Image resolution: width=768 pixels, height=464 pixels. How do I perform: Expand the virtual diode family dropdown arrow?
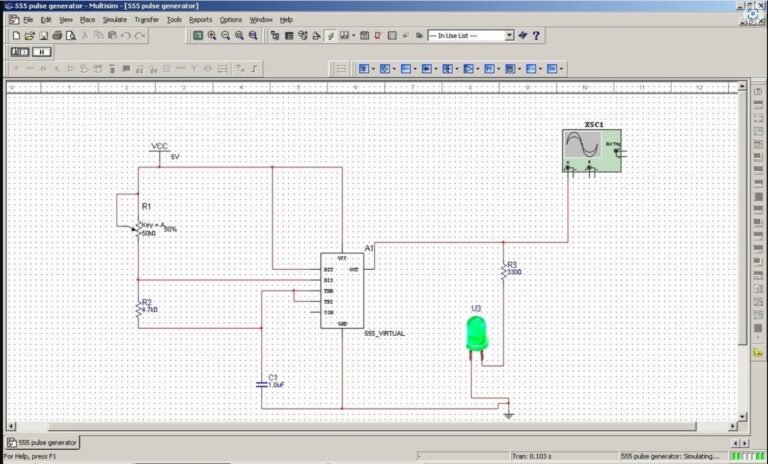pyautogui.click(x=436, y=69)
